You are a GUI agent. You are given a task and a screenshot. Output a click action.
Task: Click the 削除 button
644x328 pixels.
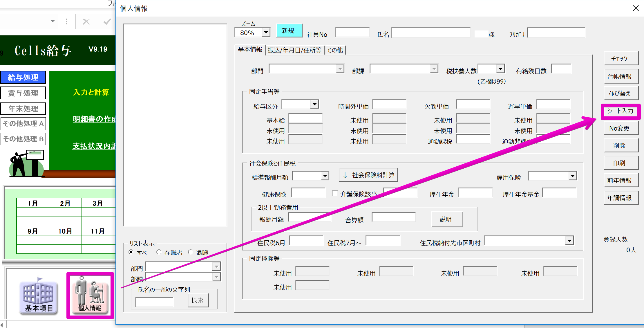tap(621, 146)
